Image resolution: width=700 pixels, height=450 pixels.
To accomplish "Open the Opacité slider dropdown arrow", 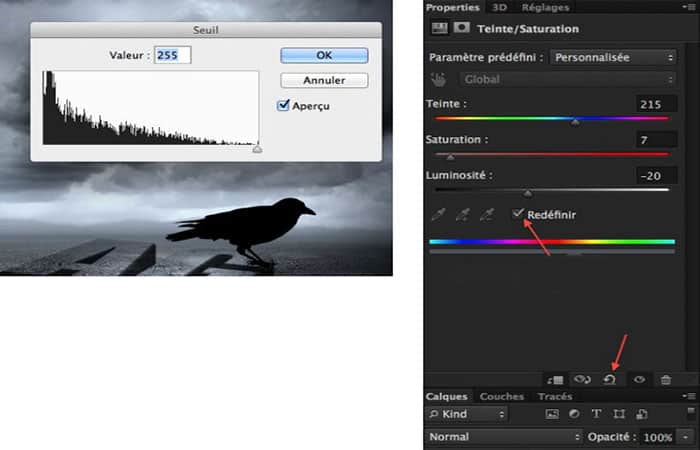I will tap(685, 437).
